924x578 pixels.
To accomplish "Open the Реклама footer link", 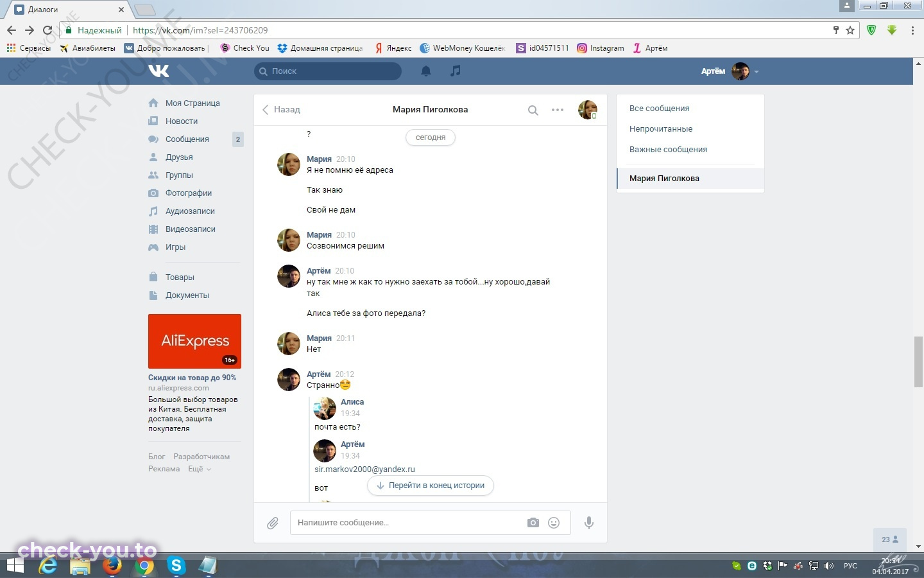I will tap(164, 469).
